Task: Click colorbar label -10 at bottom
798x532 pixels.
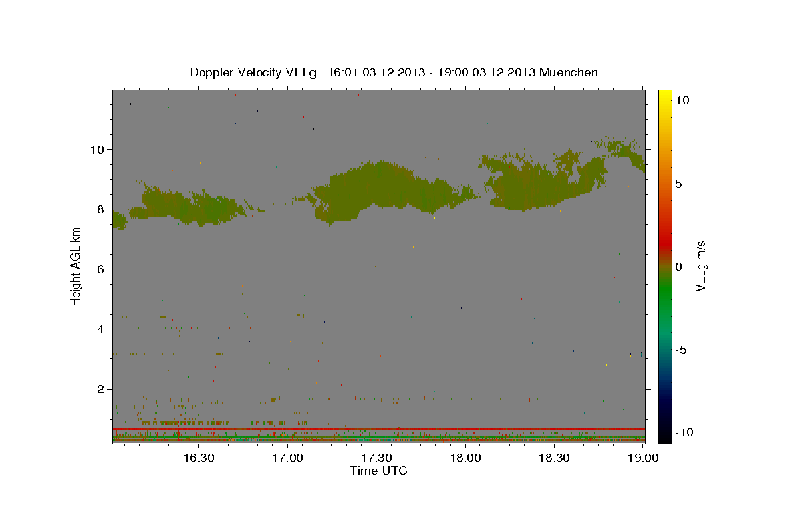Action: (684, 432)
